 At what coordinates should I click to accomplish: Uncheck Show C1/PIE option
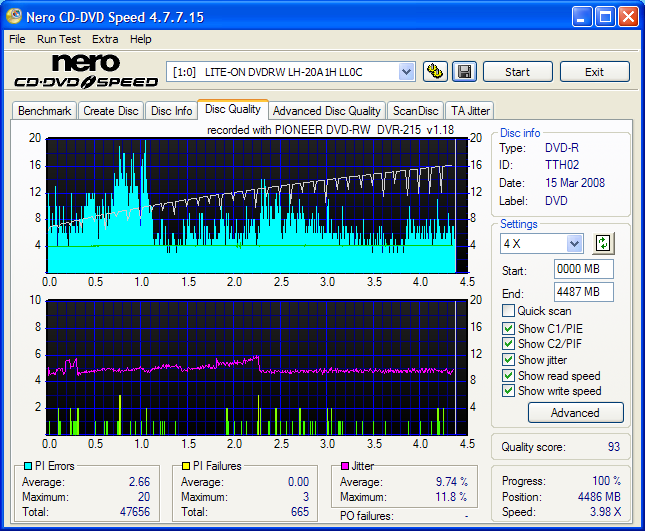[509, 327]
